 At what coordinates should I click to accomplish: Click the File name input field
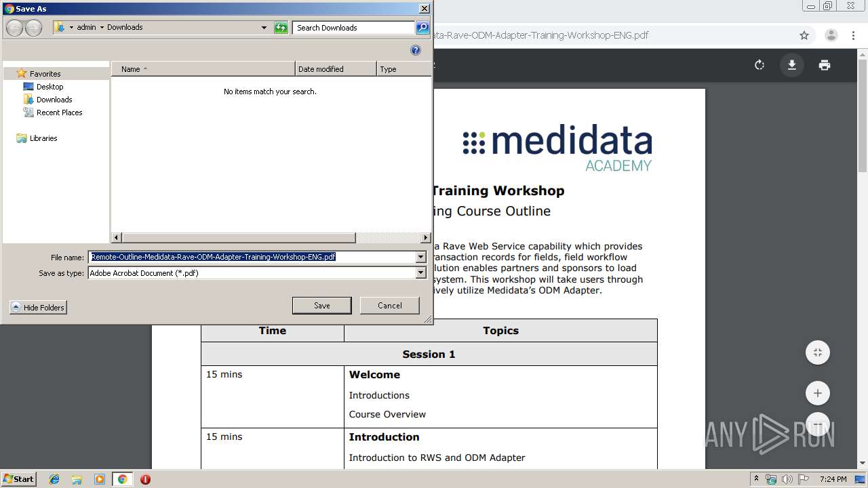pos(252,257)
